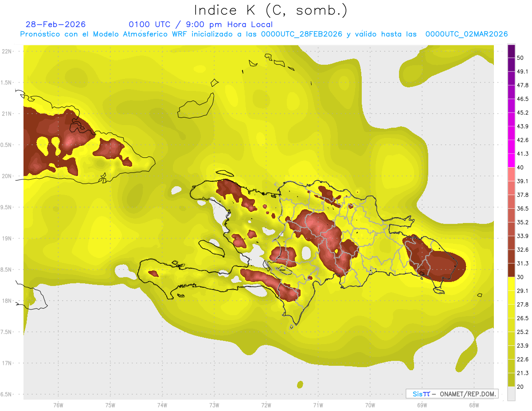This screenshot has width=532, height=411.
Task: Click '0100 UTC / 9:00 pm Hora Local'
Action: (201, 24)
